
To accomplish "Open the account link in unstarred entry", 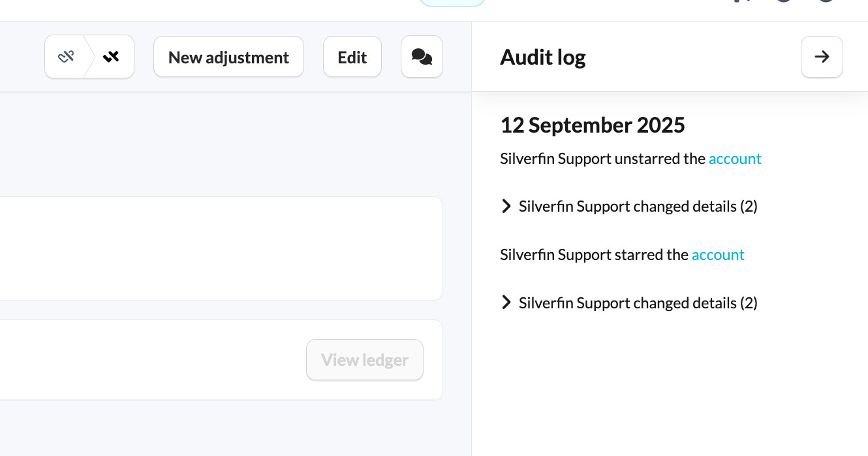I will pos(735,159).
